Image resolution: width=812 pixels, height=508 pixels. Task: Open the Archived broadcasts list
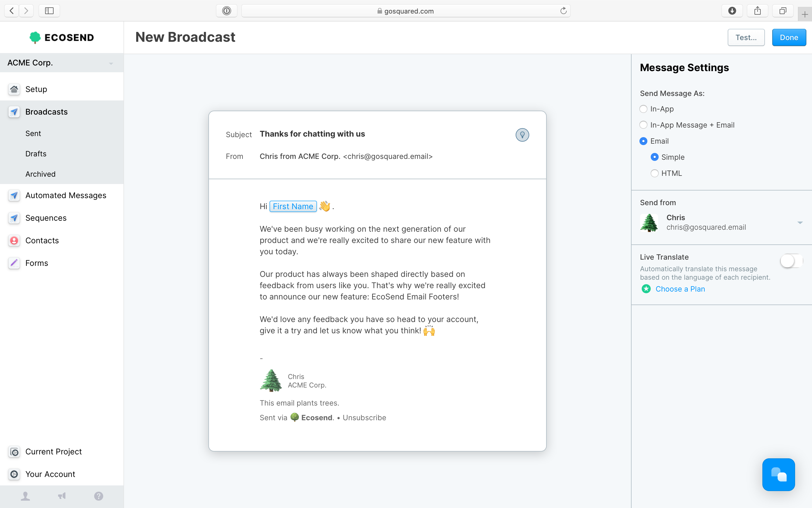(x=41, y=174)
